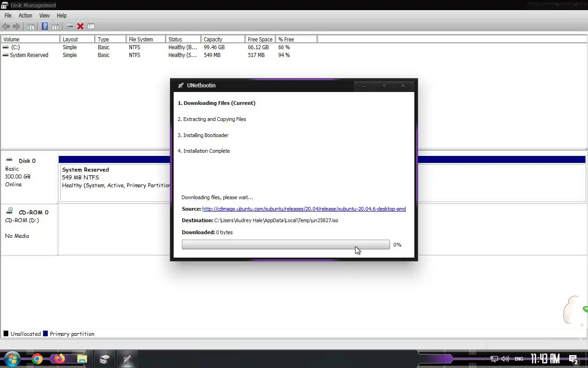This screenshot has width=588, height=368.
Task: Switch input language via ENG indicator
Action: coord(519,359)
